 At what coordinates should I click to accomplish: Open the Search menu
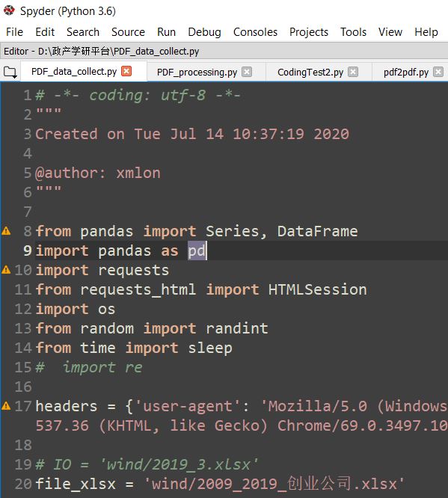click(83, 32)
